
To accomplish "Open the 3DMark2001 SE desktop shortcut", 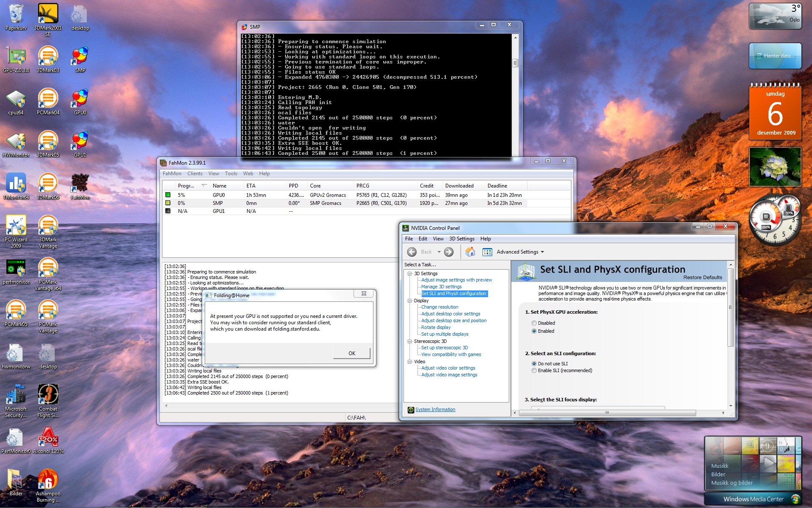I will [48, 20].
